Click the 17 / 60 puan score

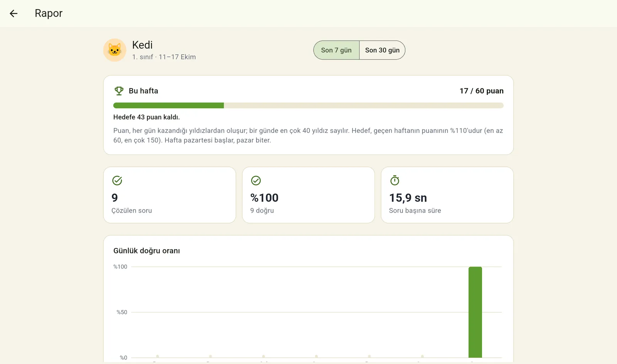coord(481,91)
